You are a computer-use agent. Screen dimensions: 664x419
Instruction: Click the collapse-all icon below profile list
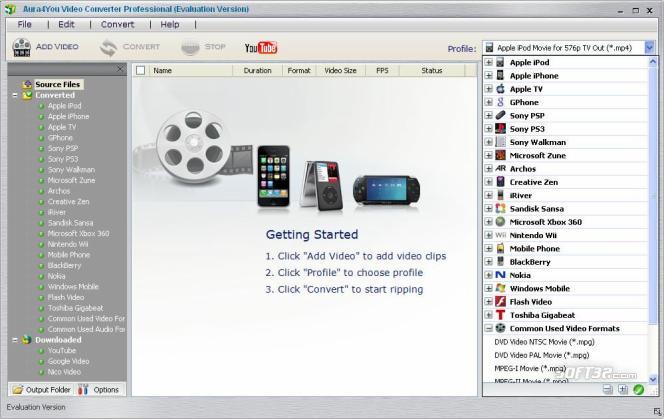[607, 389]
